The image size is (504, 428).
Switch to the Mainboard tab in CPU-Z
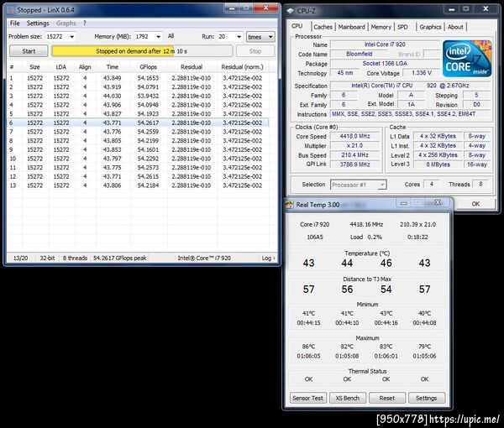352,27
